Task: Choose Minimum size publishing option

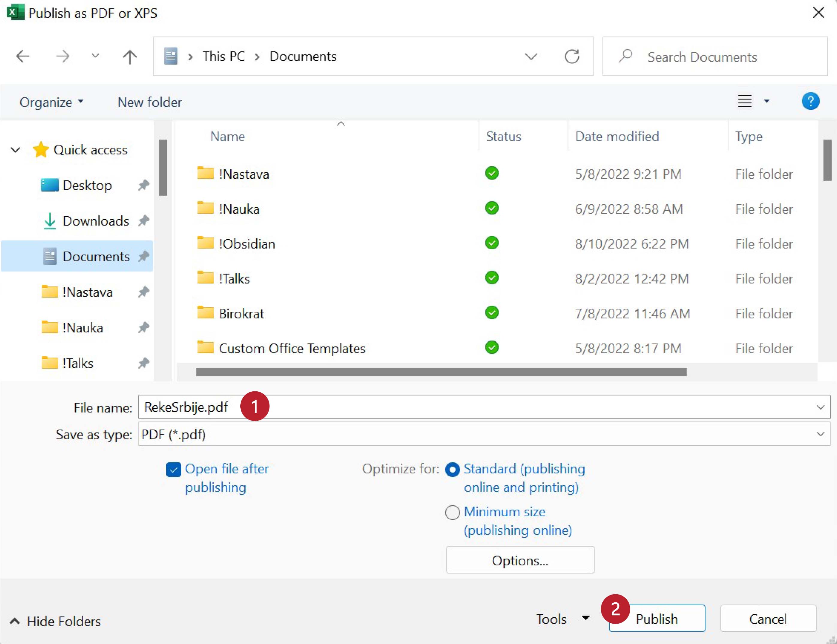Action: coord(452,512)
